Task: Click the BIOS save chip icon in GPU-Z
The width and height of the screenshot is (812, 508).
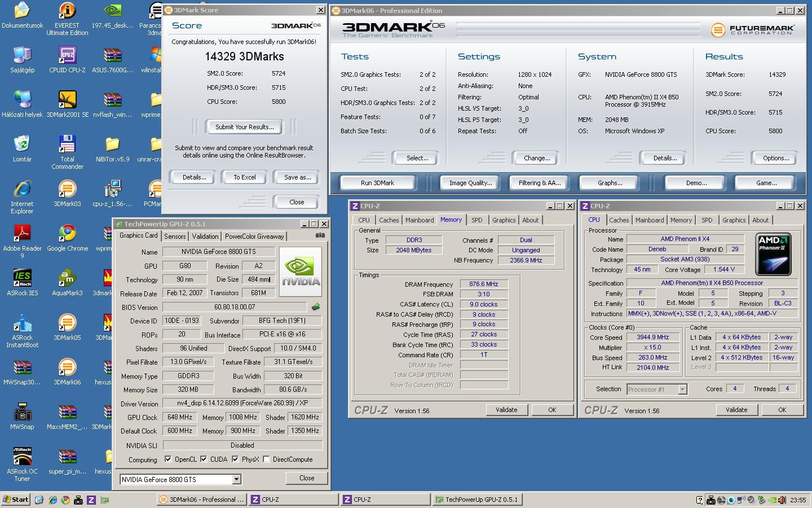Action: click(316, 307)
